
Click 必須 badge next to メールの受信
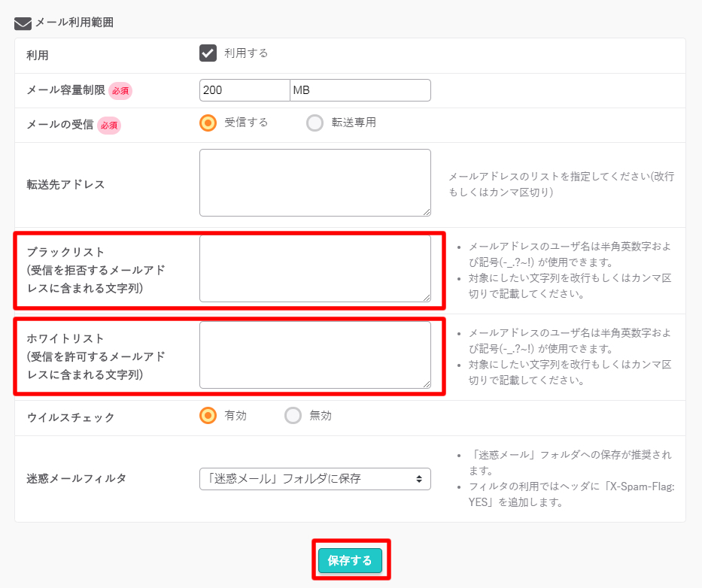pos(109,126)
